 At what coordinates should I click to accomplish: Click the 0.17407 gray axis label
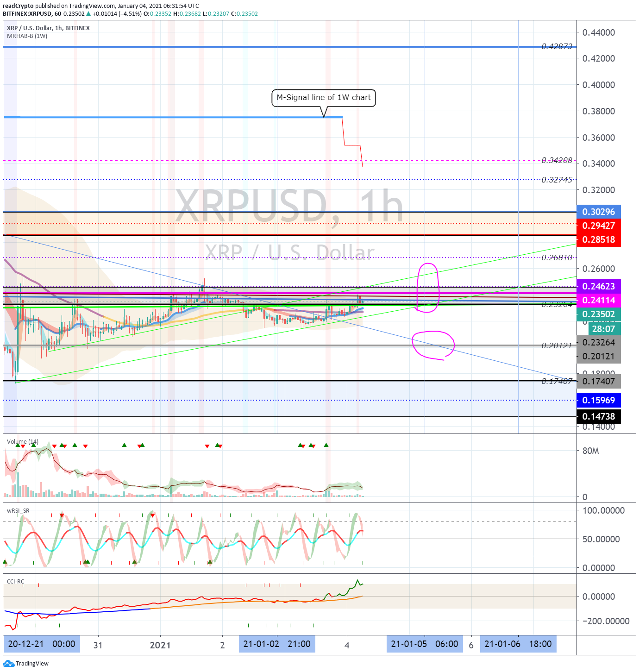(x=599, y=381)
